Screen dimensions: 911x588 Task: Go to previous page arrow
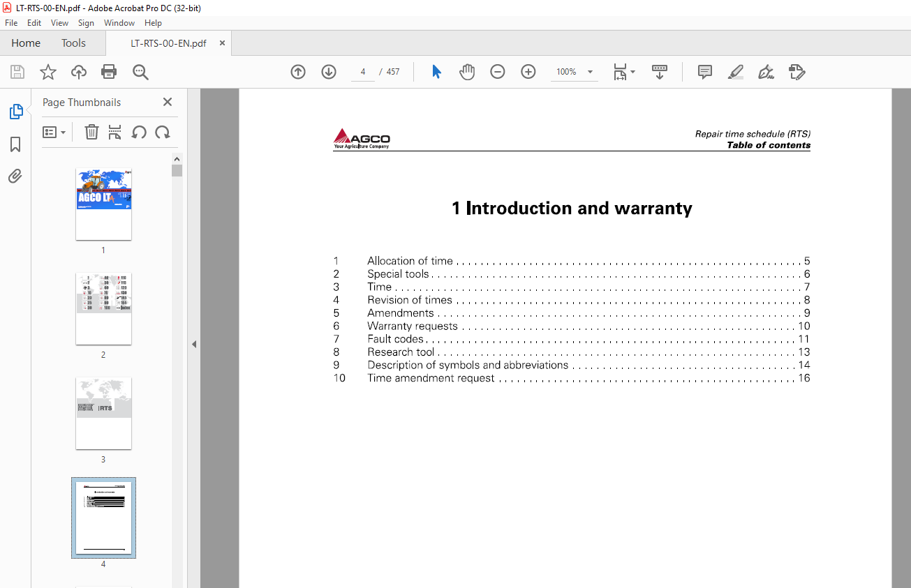click(298, 72)
